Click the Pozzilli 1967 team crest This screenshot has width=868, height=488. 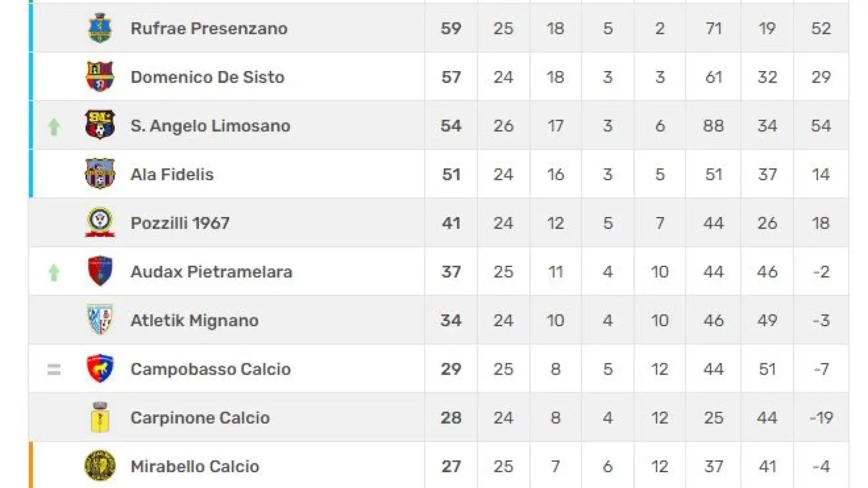tap(100, 222)
